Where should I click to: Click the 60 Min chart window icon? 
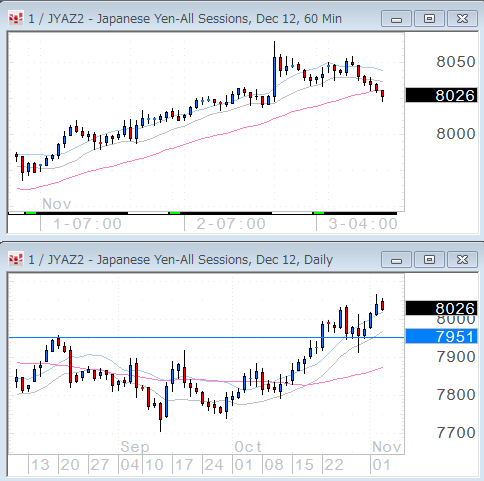pyautogui.click(x=16, y=19)
